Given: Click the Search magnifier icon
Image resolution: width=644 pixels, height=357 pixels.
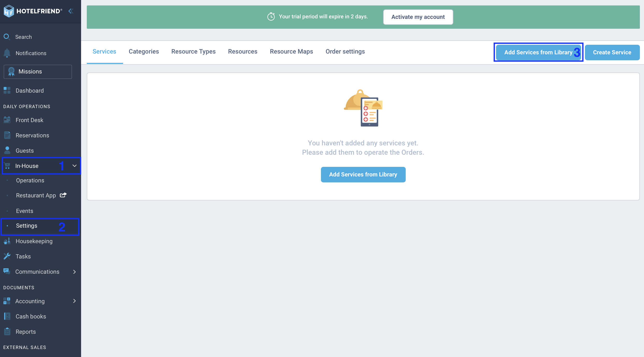Looking at the screenshot, I should click(x=7, y=37).
